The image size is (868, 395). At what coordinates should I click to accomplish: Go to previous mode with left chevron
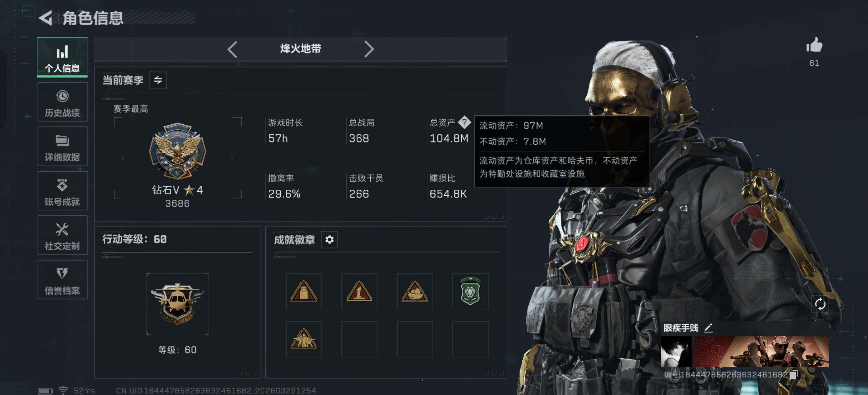[232, 49]
